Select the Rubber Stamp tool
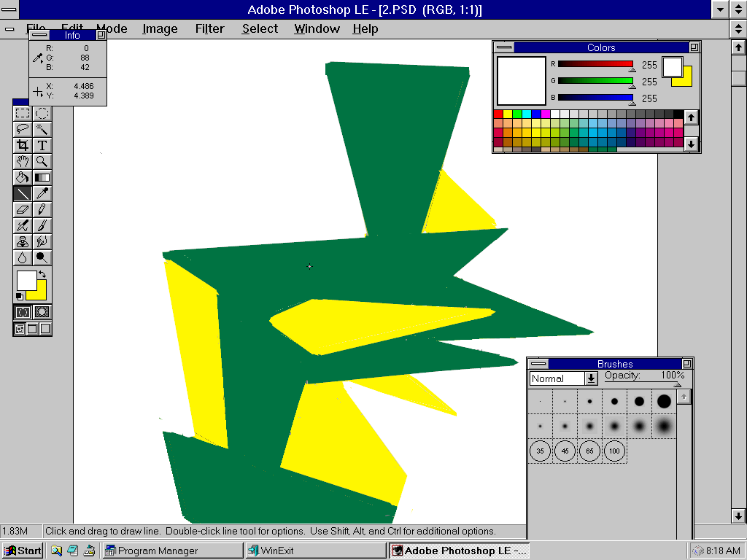Screen dimensions: 747x560 click(23, 241)
